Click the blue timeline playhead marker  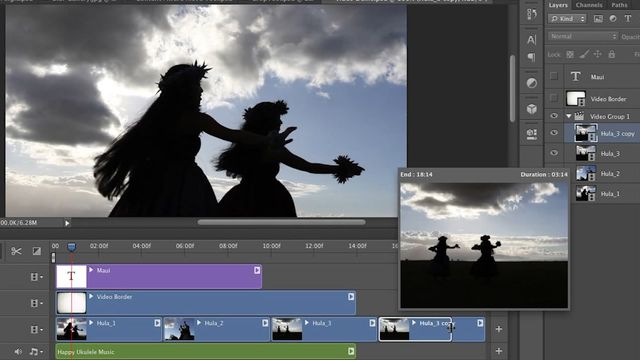coord(71,247)
